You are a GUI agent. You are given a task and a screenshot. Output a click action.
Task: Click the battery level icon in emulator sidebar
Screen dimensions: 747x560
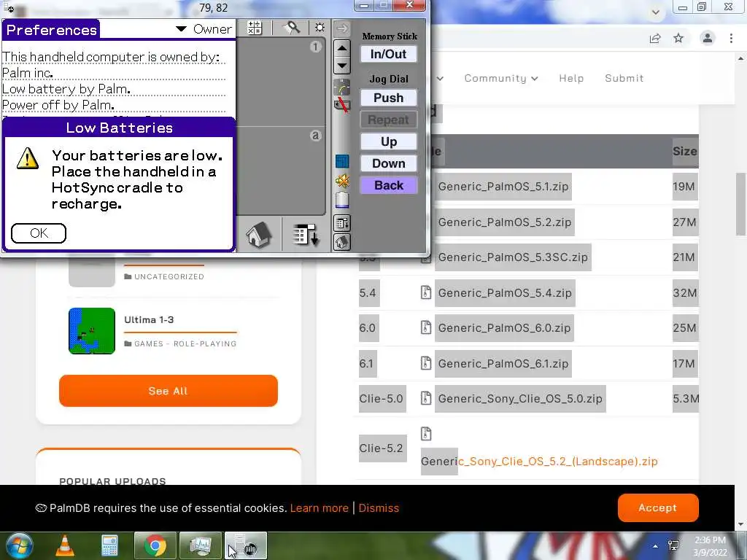tap(342, 200)
